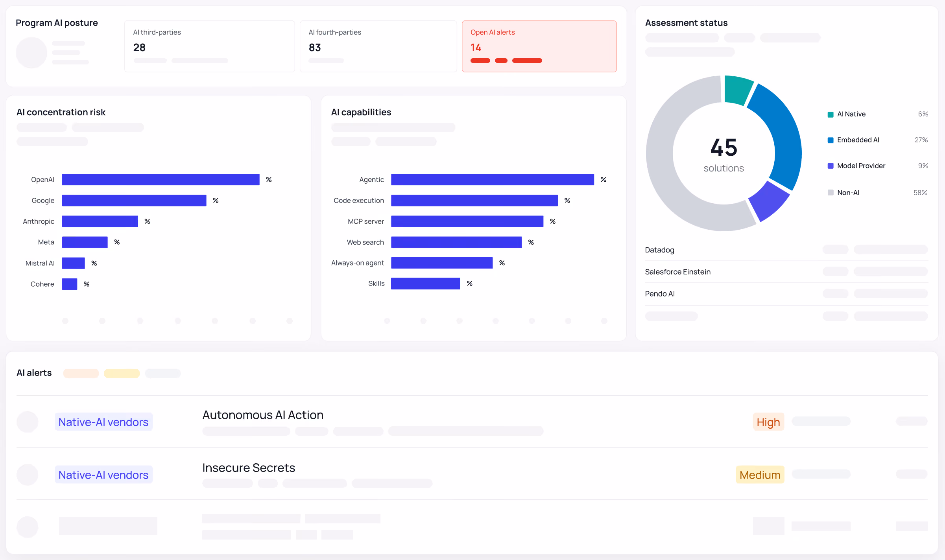Click the Datadog row in Assessment status
945x560 pixels.
[786, 250]
